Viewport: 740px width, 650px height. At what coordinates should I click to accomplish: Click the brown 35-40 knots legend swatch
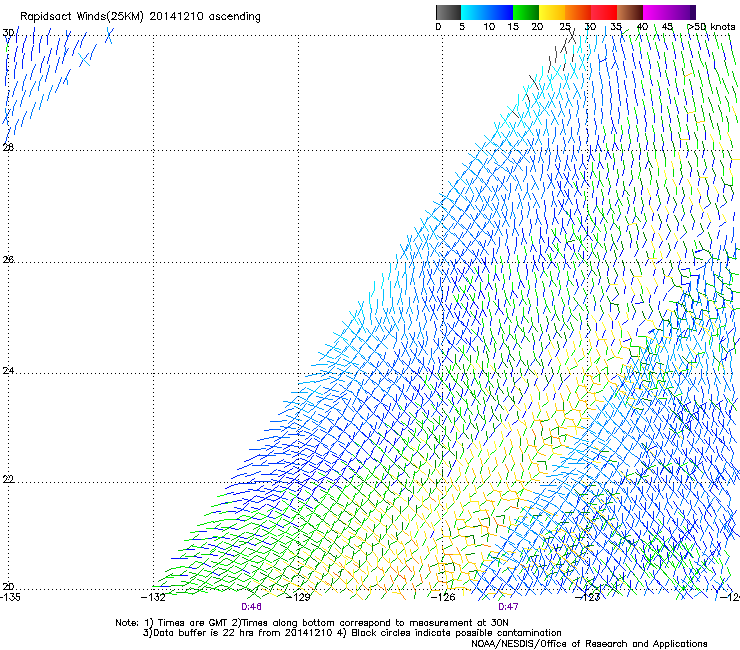(630, 12)
